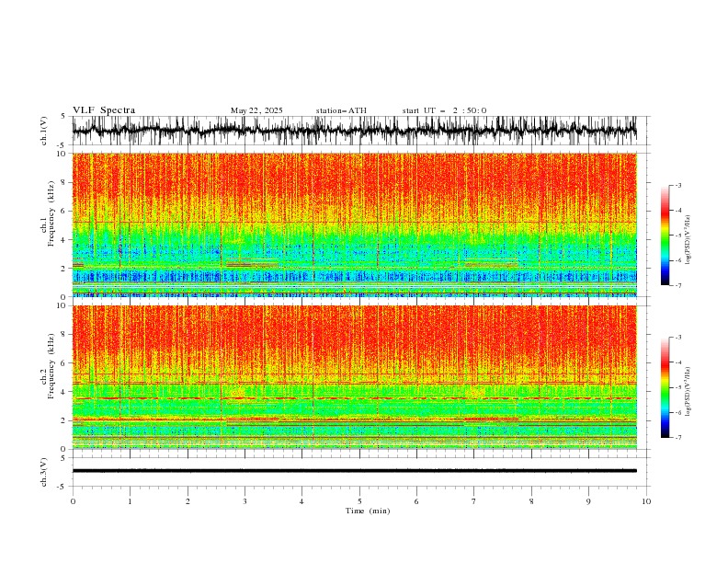Screen dimensions: 728x563
Task: Click the "station=ATH" header label
Action: tap(341, 110)
